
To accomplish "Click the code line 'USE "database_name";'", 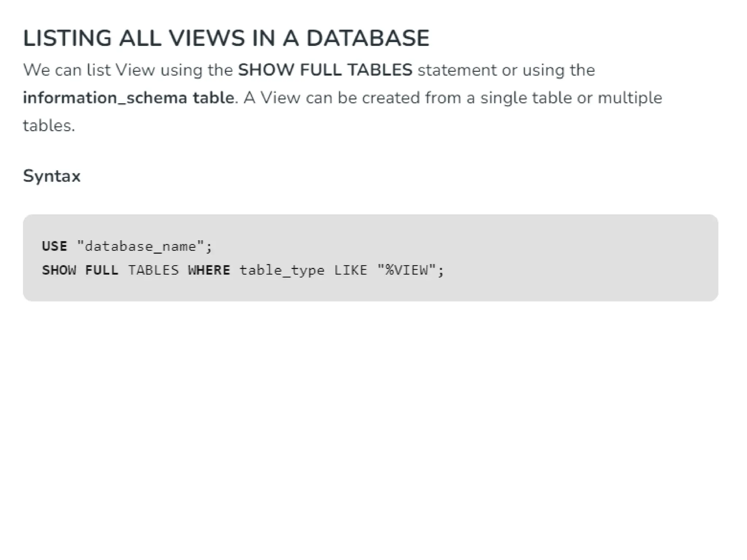I will (x=127, y=246).
